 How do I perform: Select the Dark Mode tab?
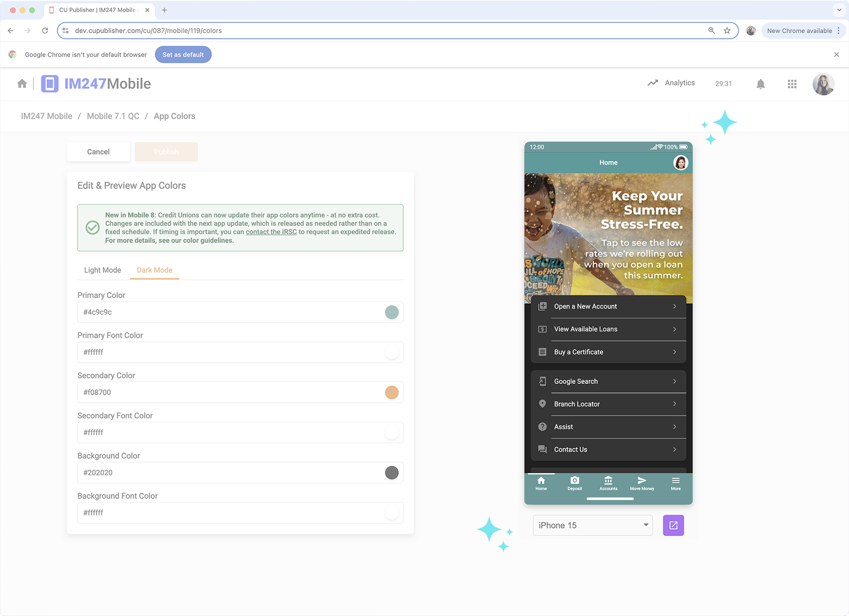pos(155,270)
